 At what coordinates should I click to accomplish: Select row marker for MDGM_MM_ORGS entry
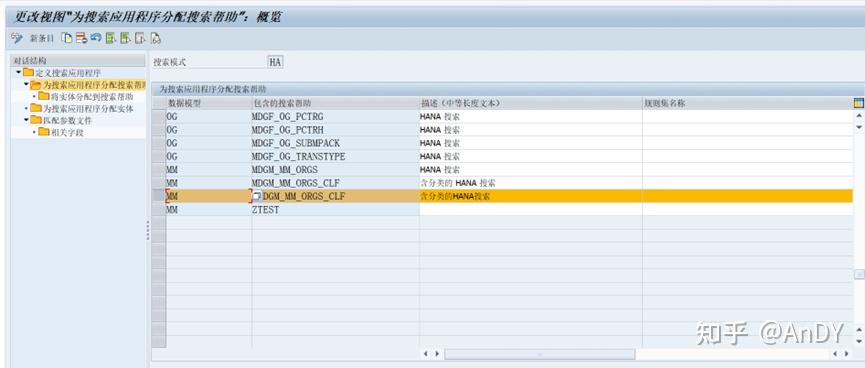point(159,169)
